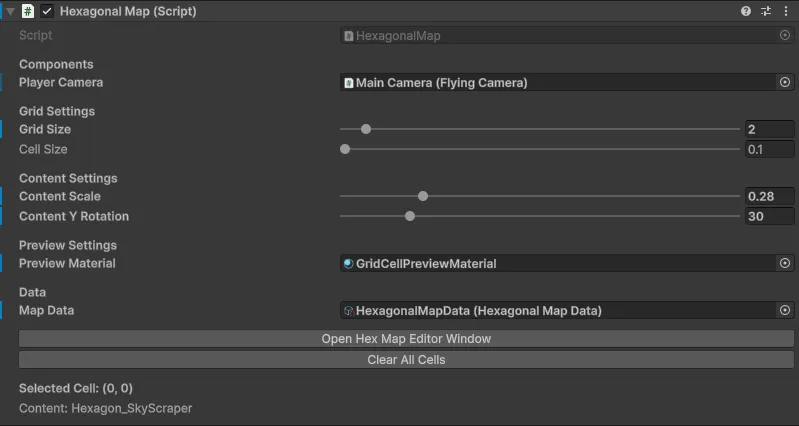Click the Map Data label

46,310
